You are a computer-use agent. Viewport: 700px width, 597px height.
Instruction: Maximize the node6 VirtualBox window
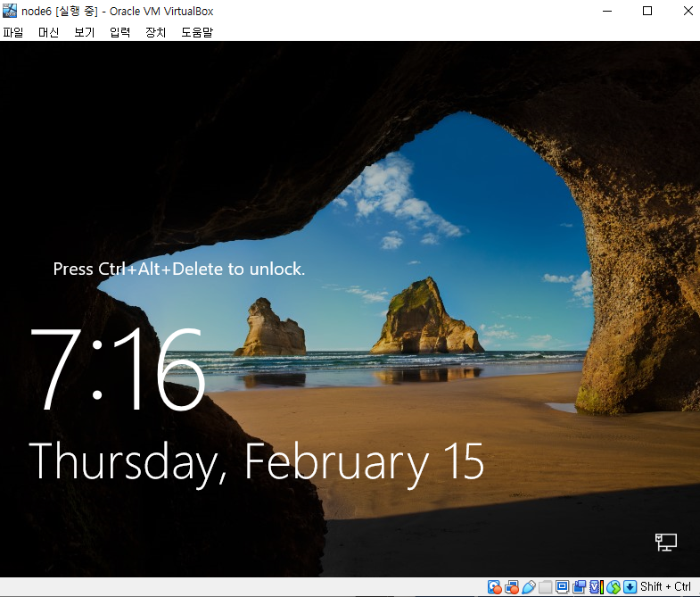pyautogui.click(x=647, y=11)
